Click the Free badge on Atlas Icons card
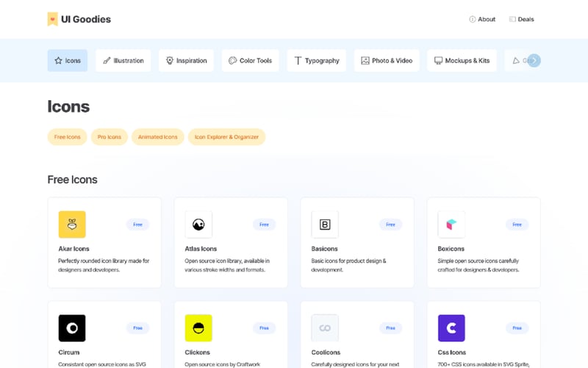This screenshot has width=588, height=368. tap(264, 224)
